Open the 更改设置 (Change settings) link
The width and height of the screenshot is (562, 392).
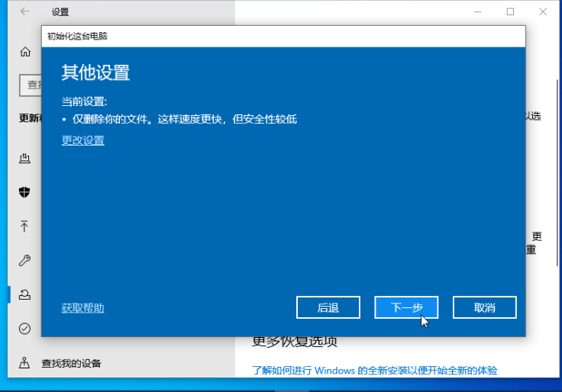coord(82,140)
